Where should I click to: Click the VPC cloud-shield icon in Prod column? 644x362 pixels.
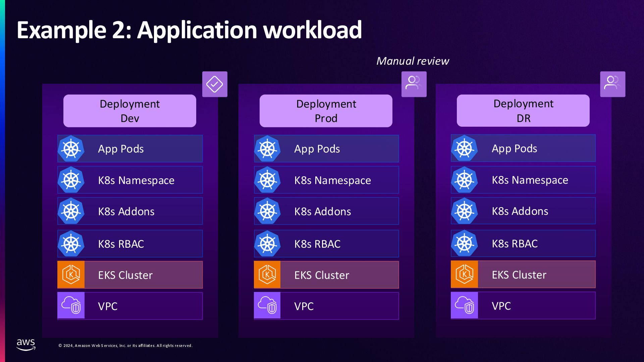[267, 305]
